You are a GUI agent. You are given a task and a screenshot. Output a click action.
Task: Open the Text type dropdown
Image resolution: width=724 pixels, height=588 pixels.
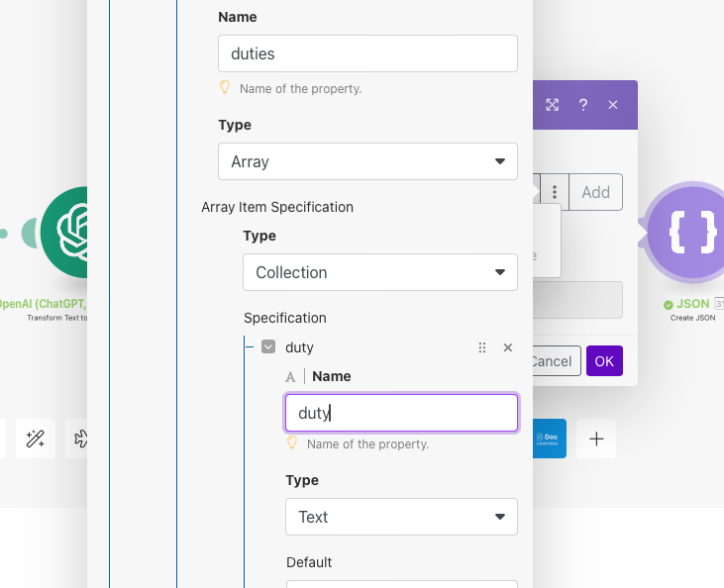(401, 517)
